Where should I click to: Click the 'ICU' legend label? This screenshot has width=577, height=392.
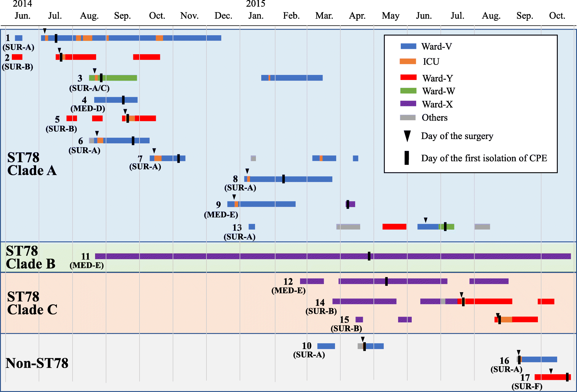point(431,62)
